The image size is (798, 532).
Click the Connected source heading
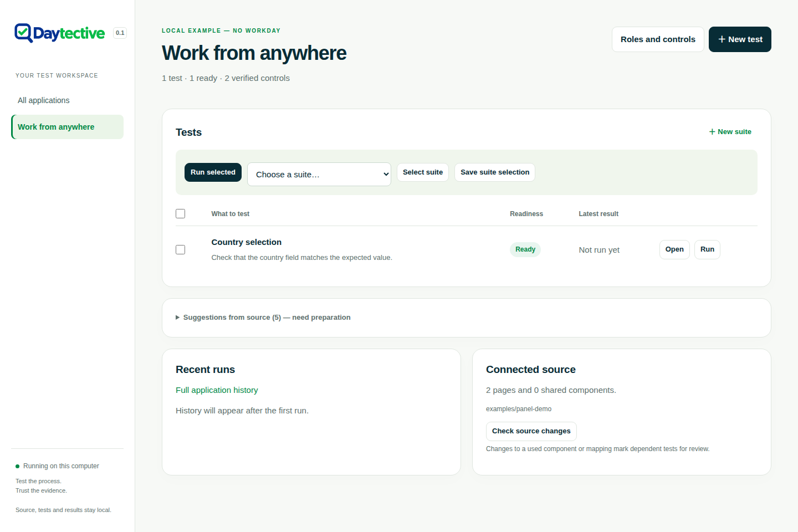click(x=531, y=370)
